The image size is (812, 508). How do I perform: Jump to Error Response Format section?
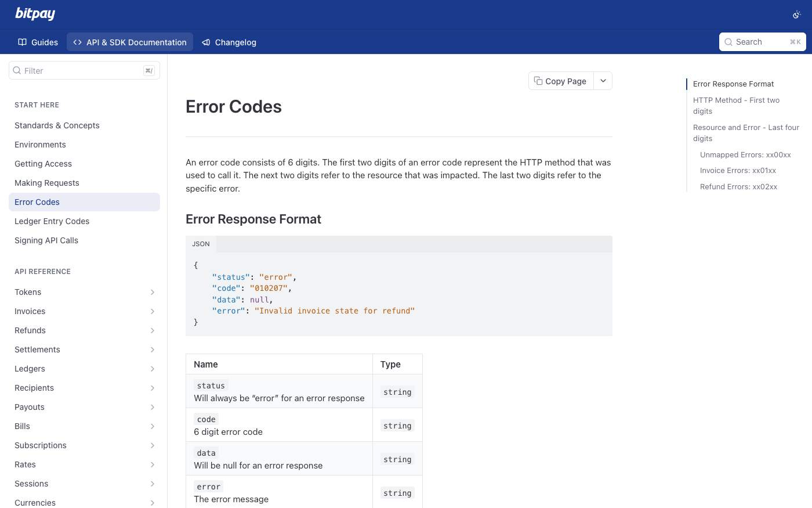point(733,84)
